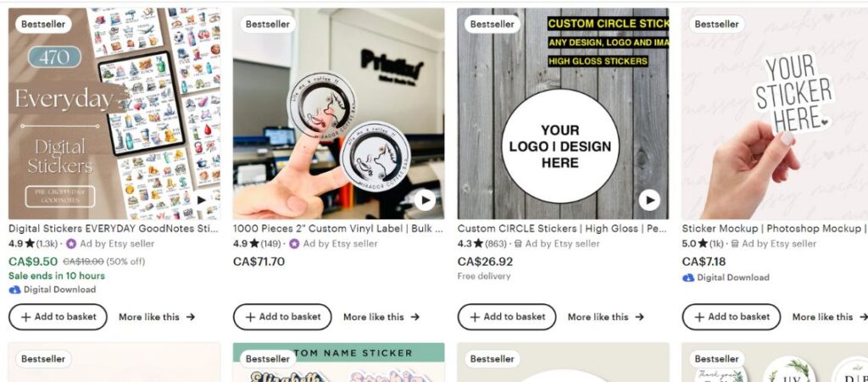Play video on the Digital Stickers Everyday listing

(x=202, y=200)
